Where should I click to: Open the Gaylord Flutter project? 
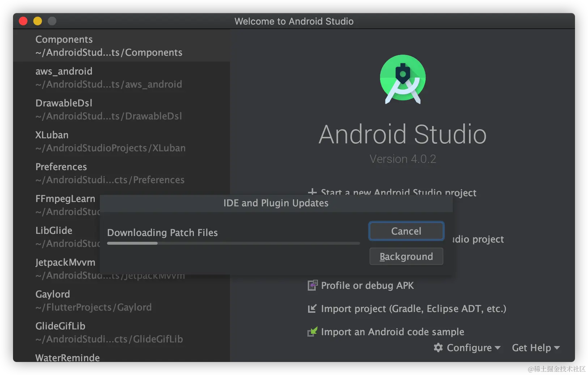point(122,300)
